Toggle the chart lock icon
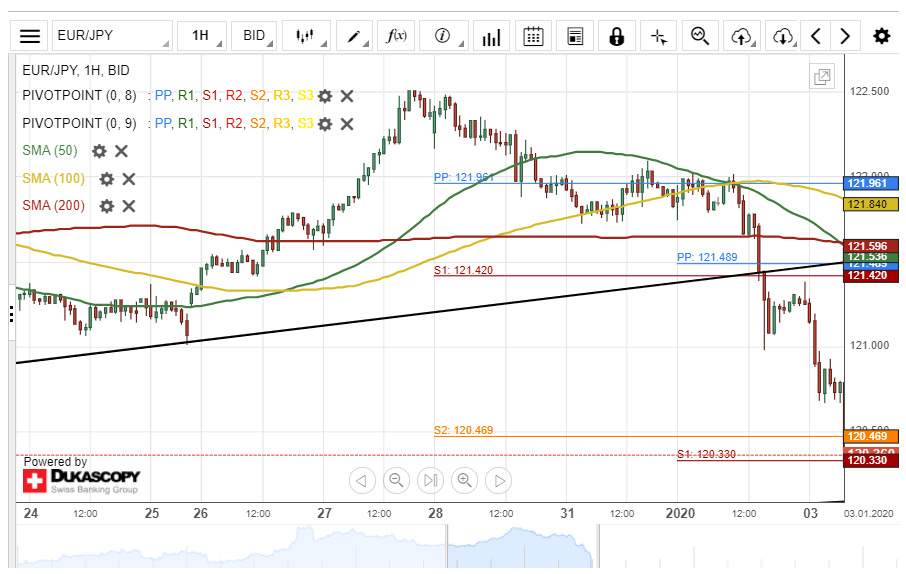The height and width of the screenshot is (574, 906). [616, 36]
